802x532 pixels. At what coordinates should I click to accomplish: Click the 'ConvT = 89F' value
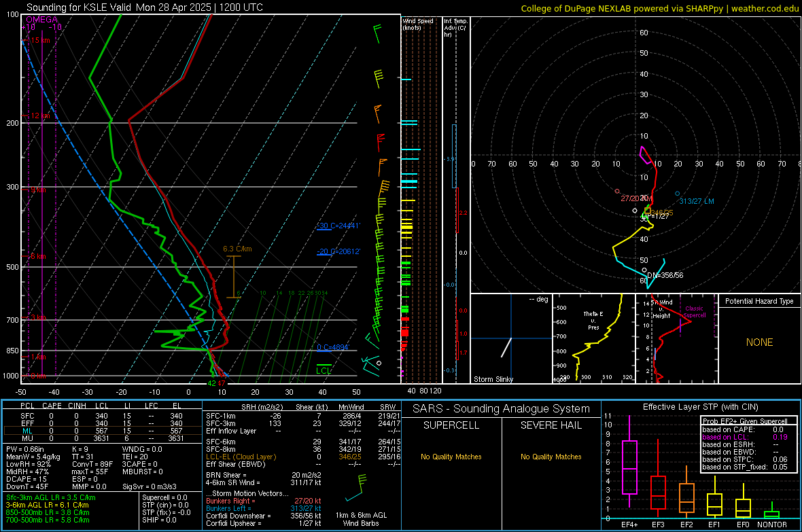pos(92,464)
